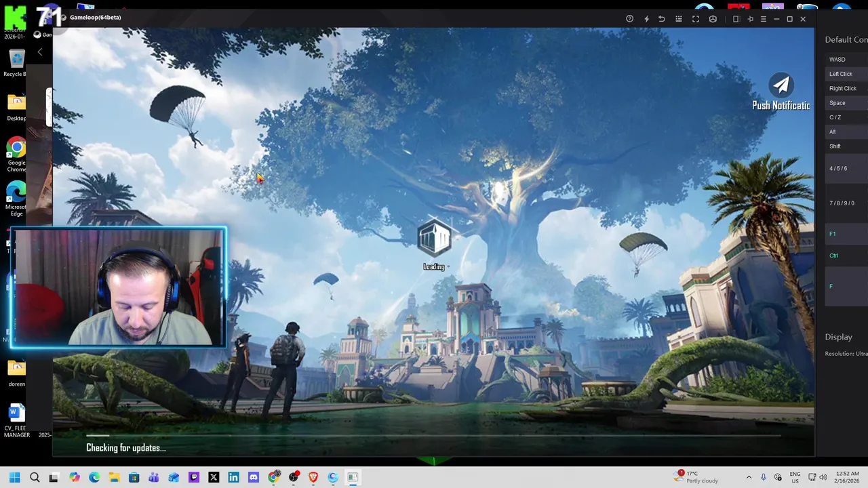Open the Windows Start menu

coord(15,477)
